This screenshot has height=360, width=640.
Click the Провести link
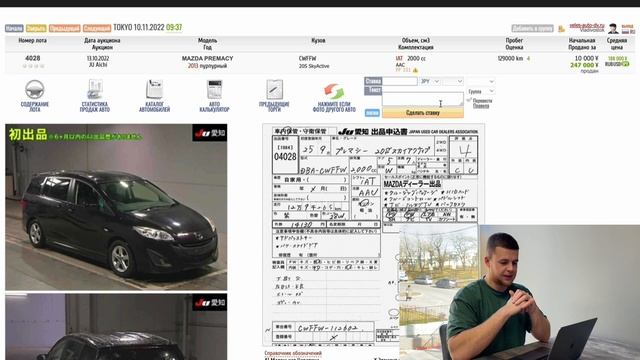point(481,106)
